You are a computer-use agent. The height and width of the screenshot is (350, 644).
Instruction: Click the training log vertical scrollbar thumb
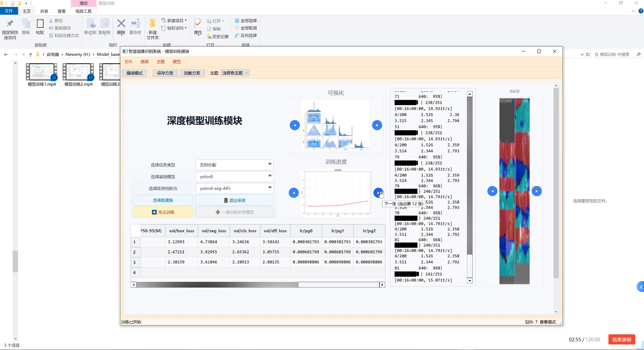[470, 176]
